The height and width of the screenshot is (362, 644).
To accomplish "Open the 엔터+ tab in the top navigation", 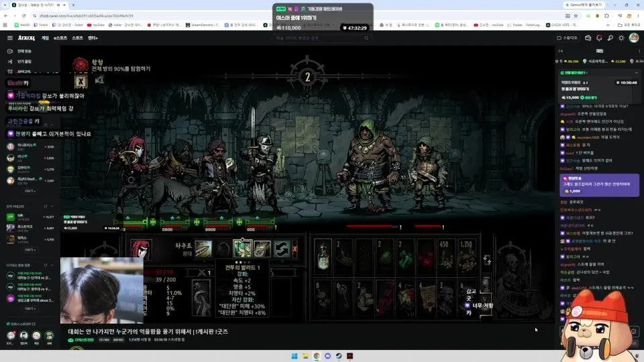I will click(93, 38).
